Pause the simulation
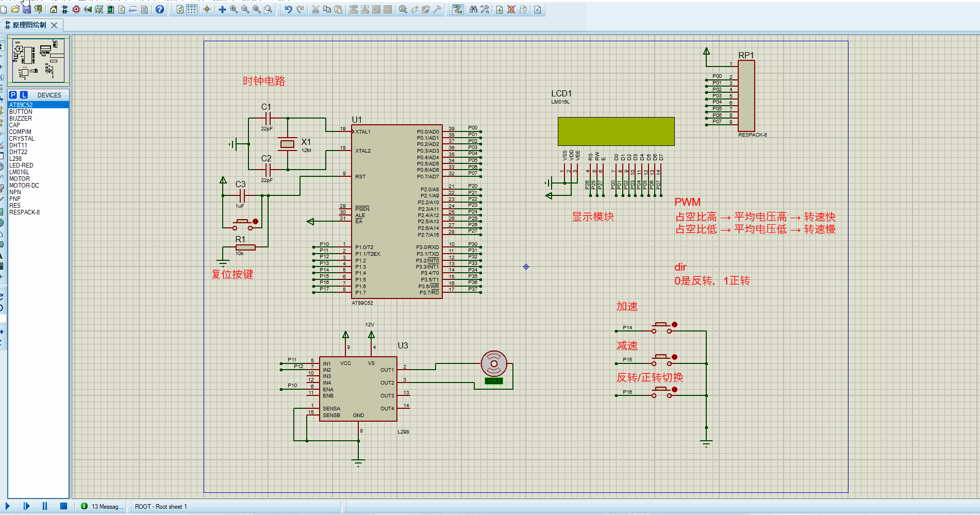Viewport: 980px width, 515px height. [x=45, y=506]
